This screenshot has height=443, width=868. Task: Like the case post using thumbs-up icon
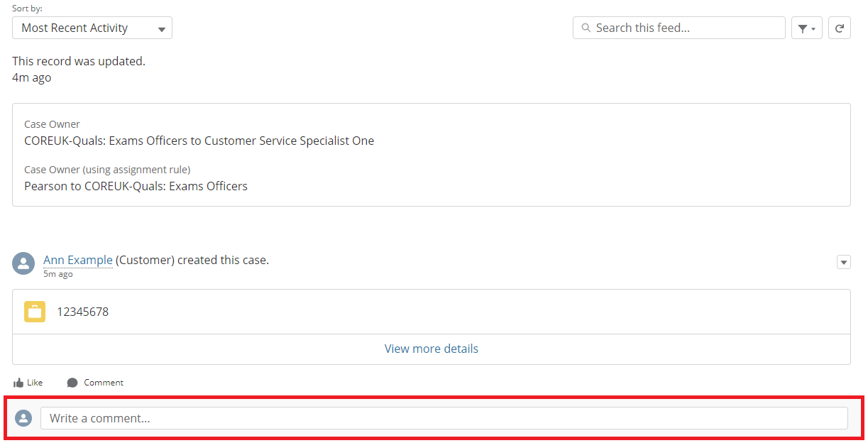click(19, 383)
